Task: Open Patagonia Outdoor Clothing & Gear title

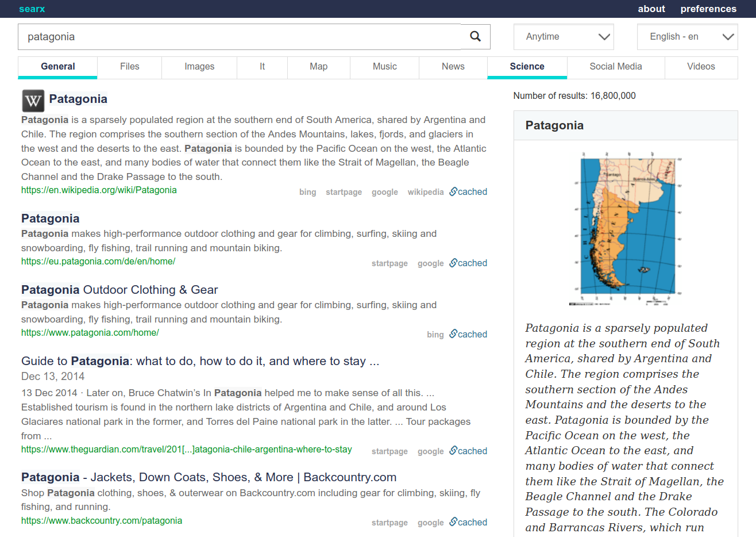Action: [x=119, y=290]
